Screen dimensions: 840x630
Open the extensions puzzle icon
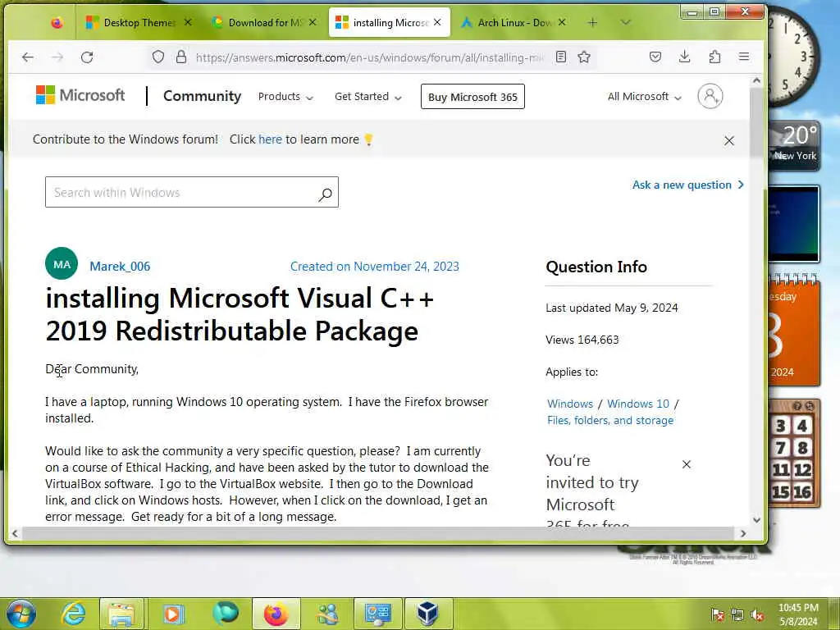pyautogui.click(x=714, y=57)
